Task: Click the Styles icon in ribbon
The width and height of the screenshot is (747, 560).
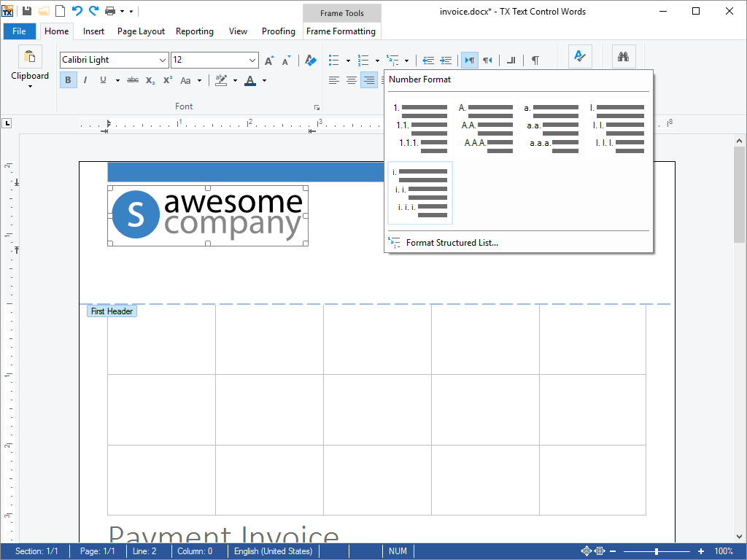Action: 580,57
